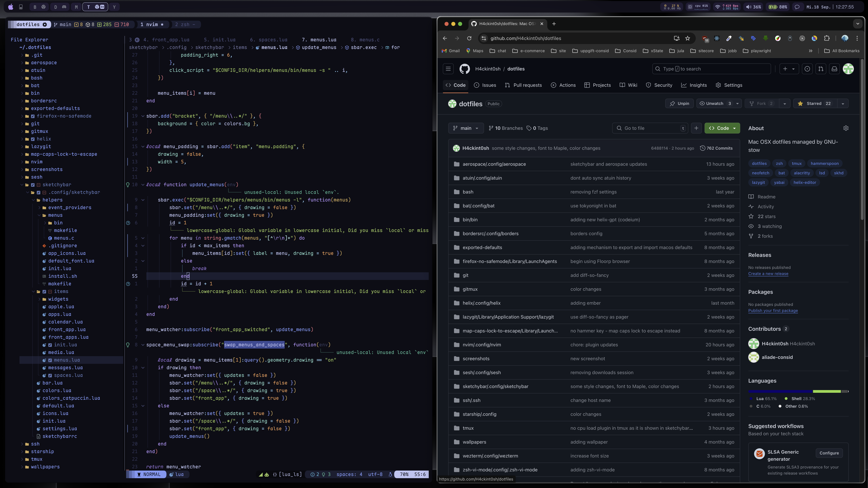Open new browser tab
This screenshot has height=488, width=868.
(x=554, y=24)
